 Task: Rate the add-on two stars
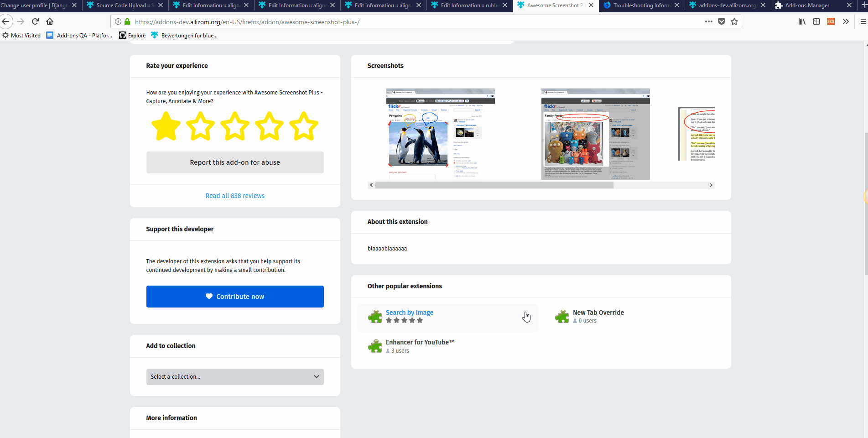(200, 126)
